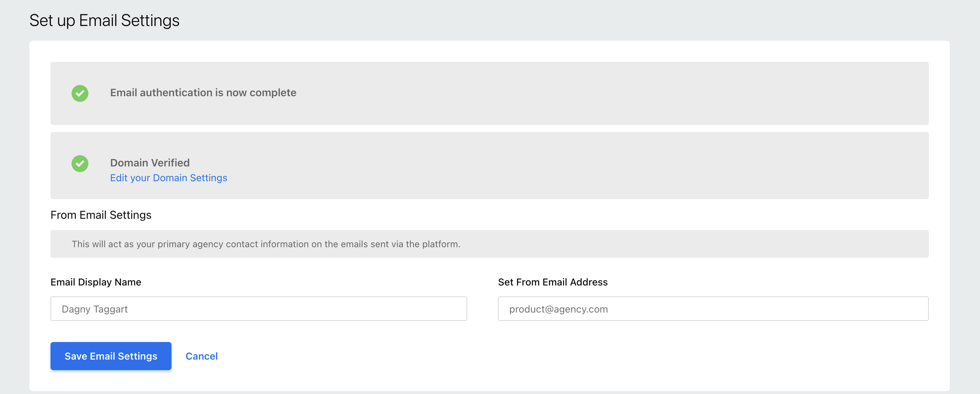Cancel the email settings changes
The width and height of the screenshot is (980, 394).
pyautogui.click(x=202, y=356)
